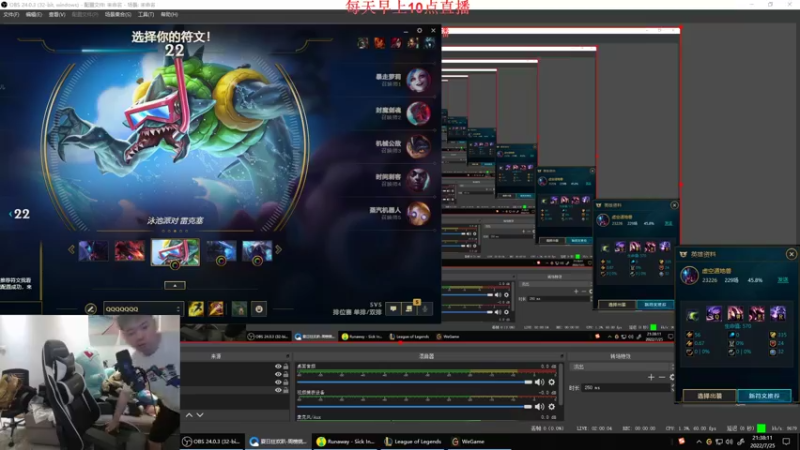800x450 pixels.
Task: Open League client settings gear icon
Action: point(419,31)
